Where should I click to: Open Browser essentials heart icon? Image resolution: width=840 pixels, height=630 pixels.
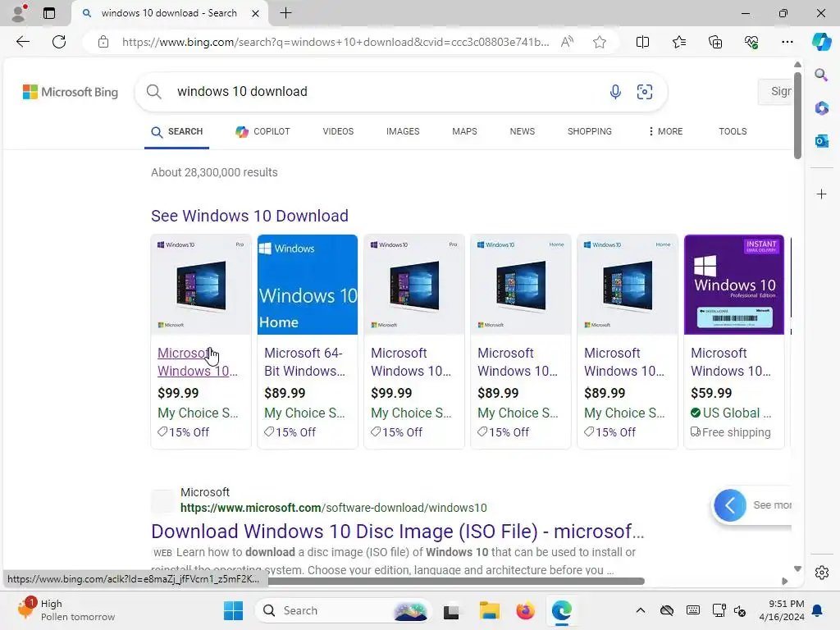pyautogui.click(x=751, y=42)
